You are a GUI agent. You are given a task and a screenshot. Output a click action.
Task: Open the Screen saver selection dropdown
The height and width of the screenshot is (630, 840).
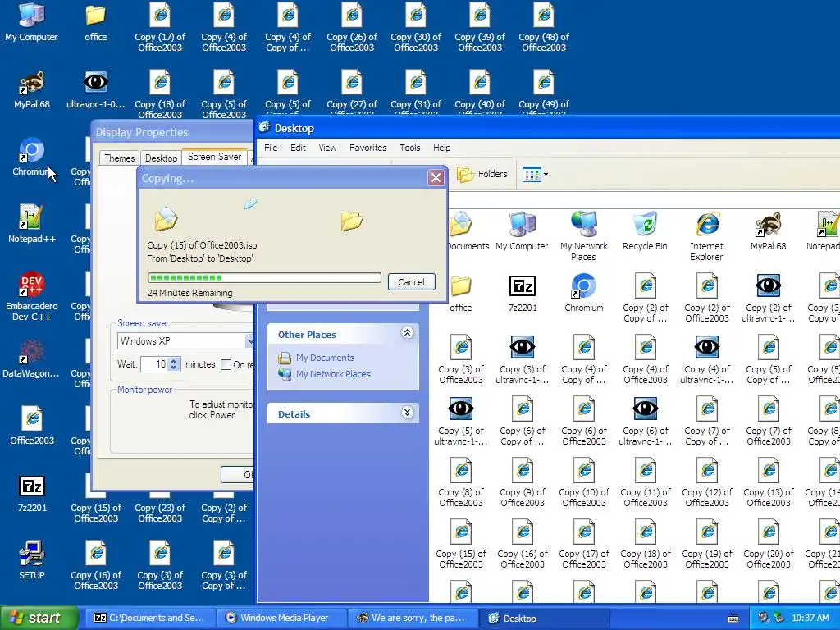[249, 340]
